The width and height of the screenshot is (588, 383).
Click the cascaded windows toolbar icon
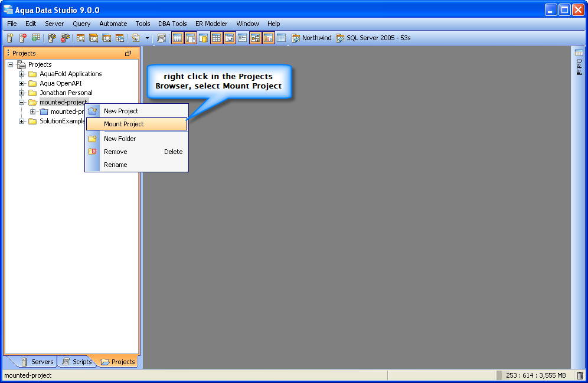tap(120, 38)
